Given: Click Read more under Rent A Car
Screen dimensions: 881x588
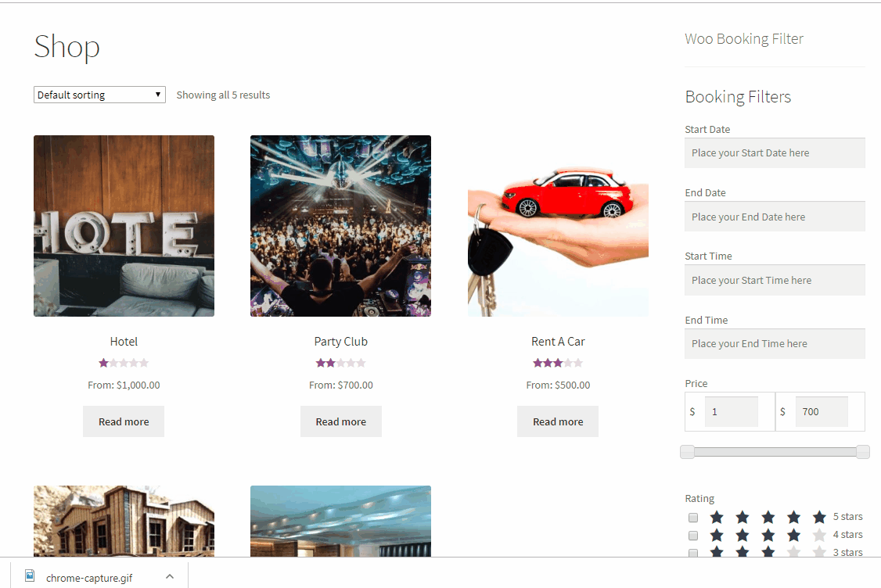Looking at the screenshot, I should point(558,421).
